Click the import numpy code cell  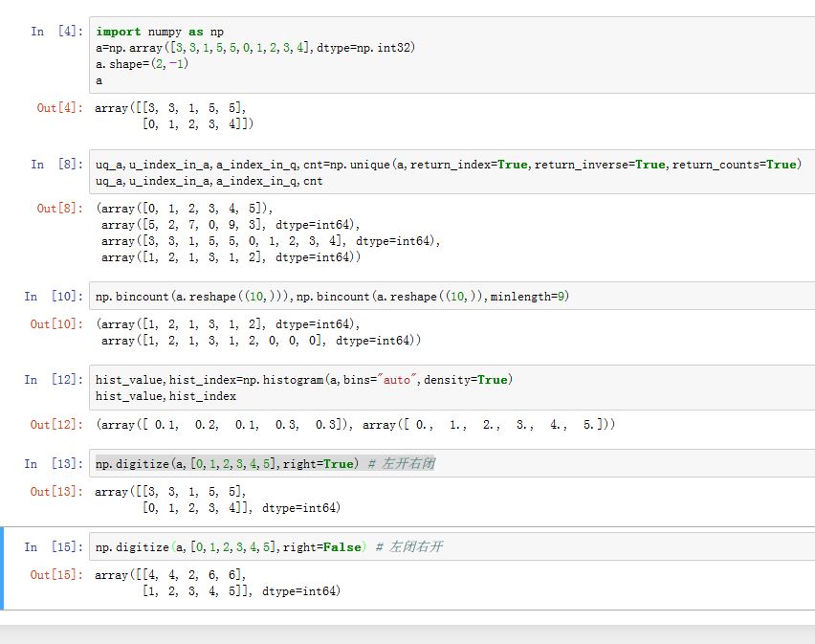coord(450,56)
